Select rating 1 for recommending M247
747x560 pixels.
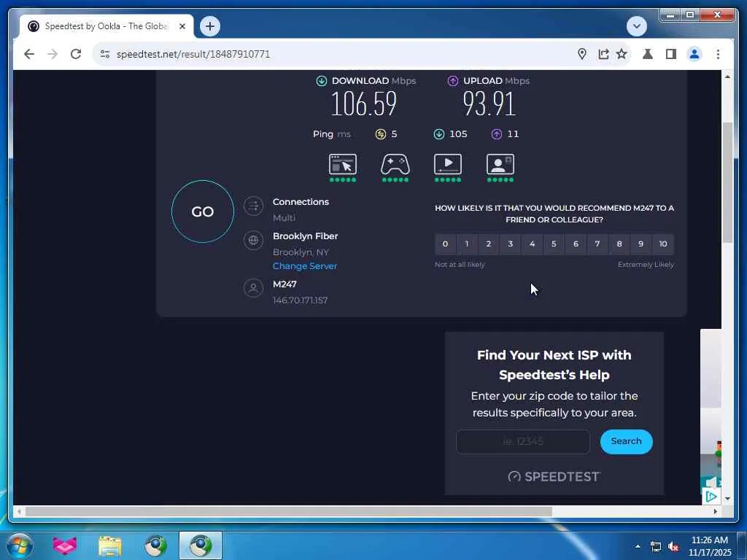(467, 244)
